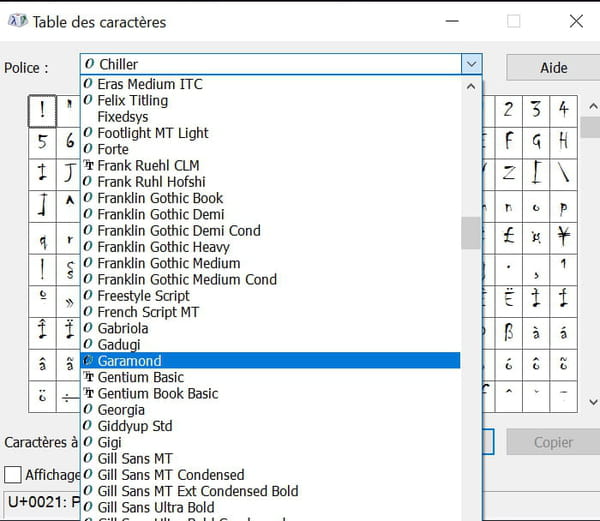The image size is (600, 521).
Task: Pick Gabriola from the list
Action: coord(270,328)
